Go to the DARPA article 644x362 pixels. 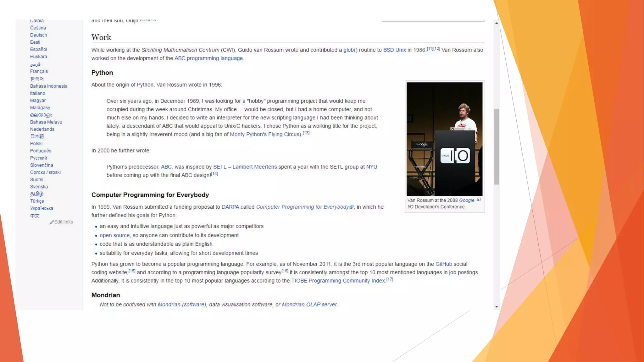tap(230, 207)
